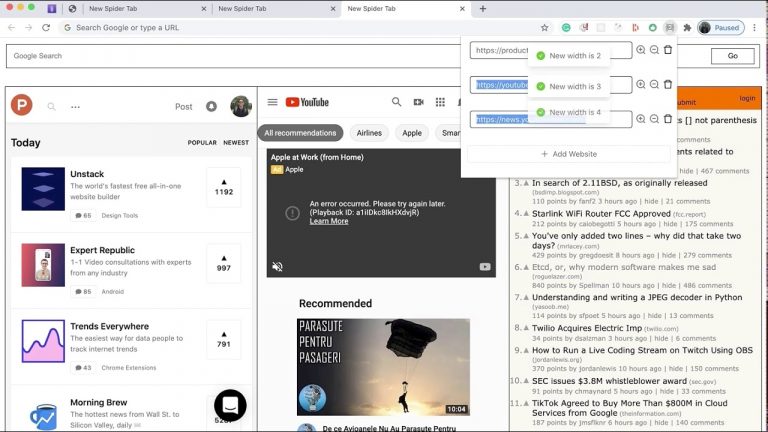Zoom out on the YouTube website row
This screenshot has width=768, height=432.
[654, 84]
